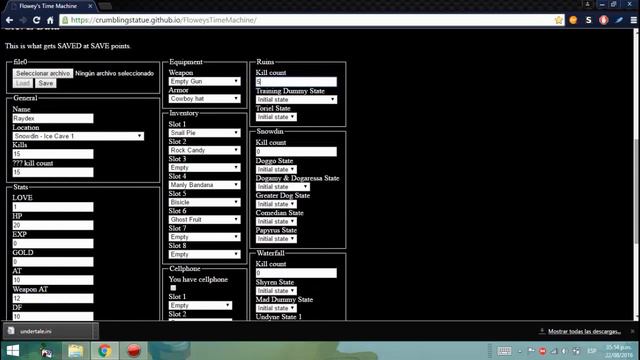Click the system clock in the taskbar
Image resolution: width=640 pixels, height=360 pixels.
click(x=619, y=351)
